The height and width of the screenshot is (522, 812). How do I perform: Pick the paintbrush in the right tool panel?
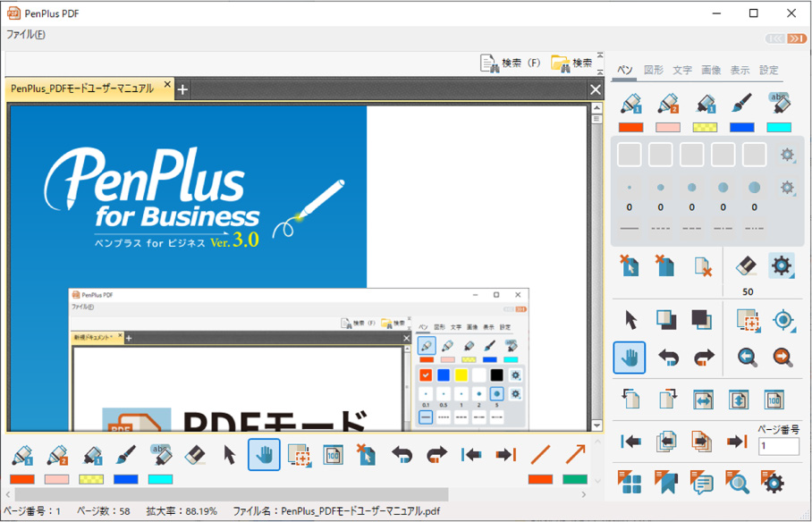[741, 104]
